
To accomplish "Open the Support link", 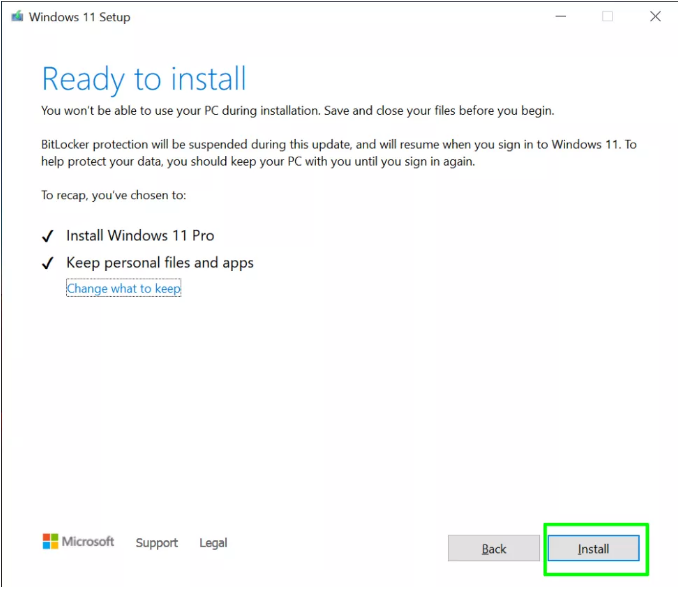I will pos(157,544).
